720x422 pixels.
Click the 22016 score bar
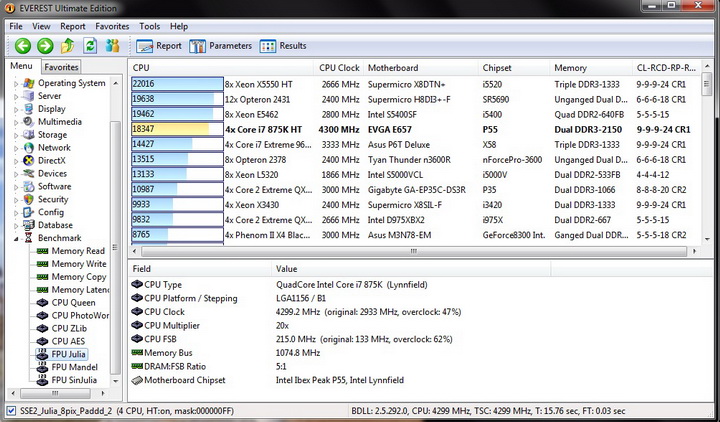pos(177,84)
